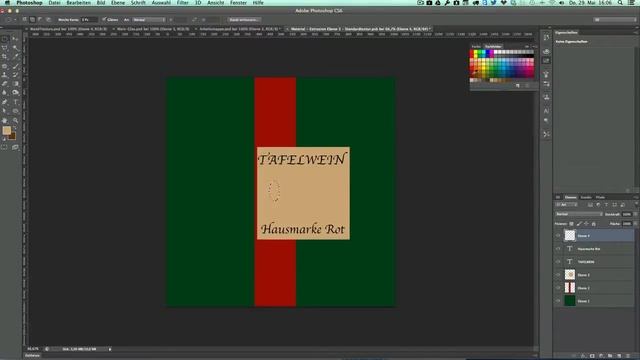Toggle lock transparent pixels in Fixieren row

coord(571,224)
